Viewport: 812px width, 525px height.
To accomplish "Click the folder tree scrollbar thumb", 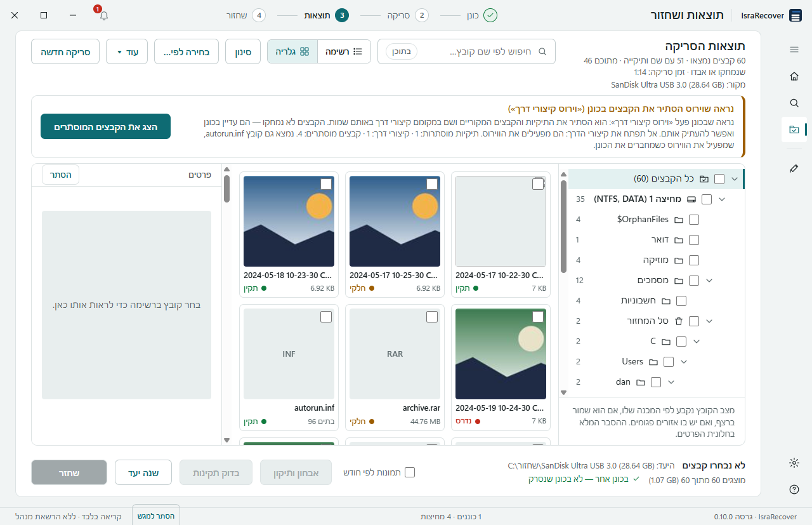I will pyautogui.click(x=563, y=227).
